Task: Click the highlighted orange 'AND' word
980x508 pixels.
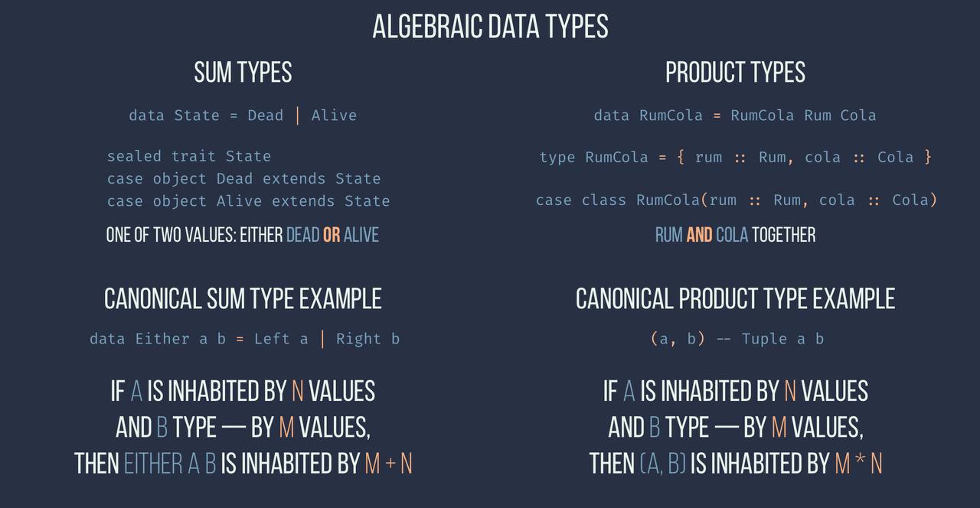Action: (x=699, y=235)
